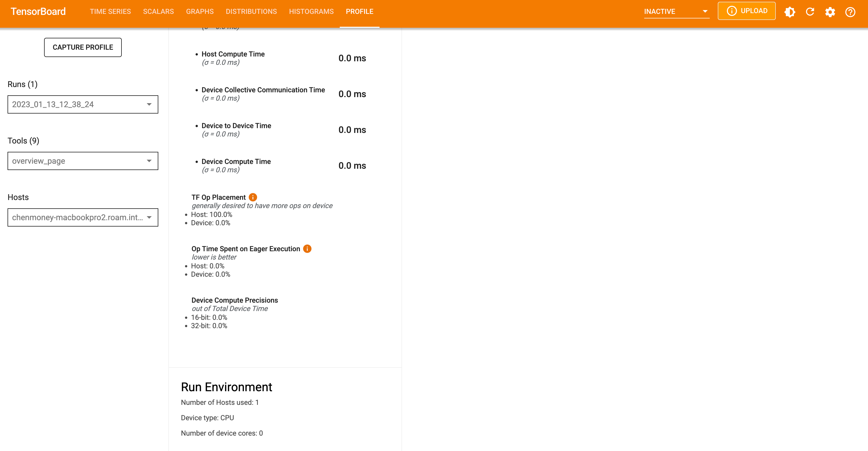Open the settings gear icon
The width and height of the screenshot is (868, 451).
tap(830, 12)
